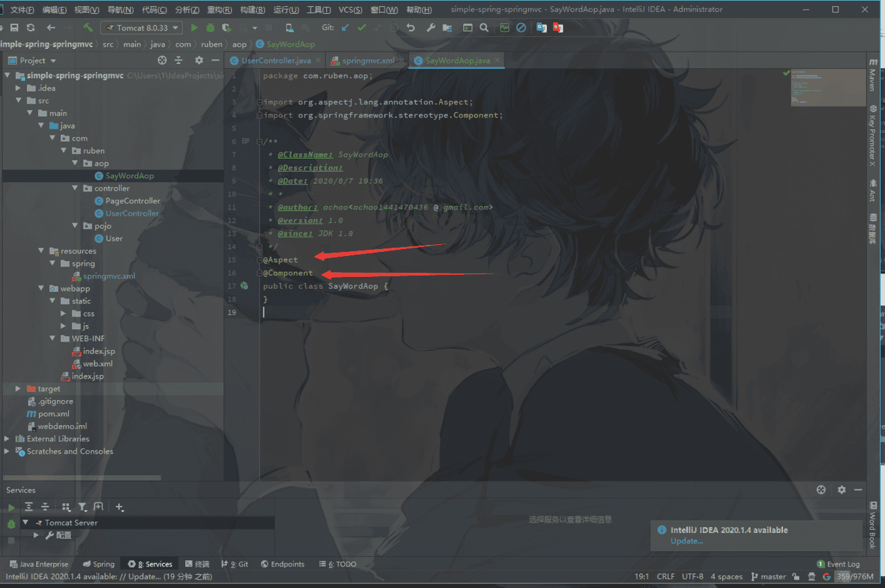Click the memory usage indicator bar
885x588 pixels.
point(854,577)
